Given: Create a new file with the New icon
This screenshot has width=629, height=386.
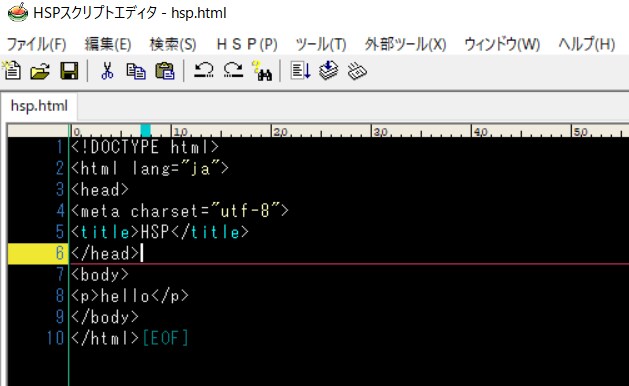Looking at the screenshot, I should pyautogui.click(x=12, y=71).
